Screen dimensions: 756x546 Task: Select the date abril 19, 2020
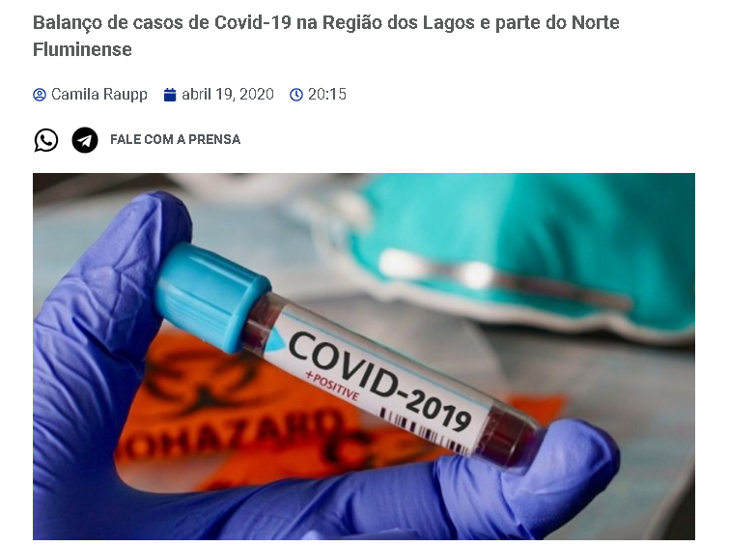[x=228, y=94]
